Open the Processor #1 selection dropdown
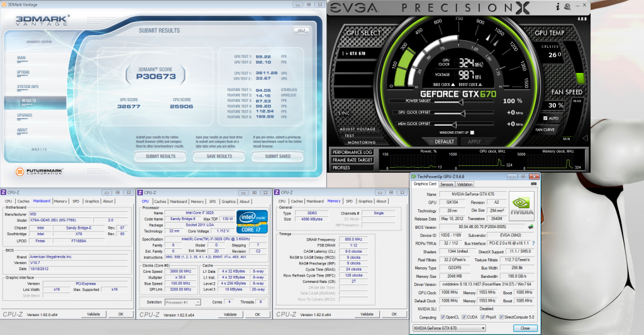This screenshot has height=335, width=644. pyautogui.click(x=183, y=302)
